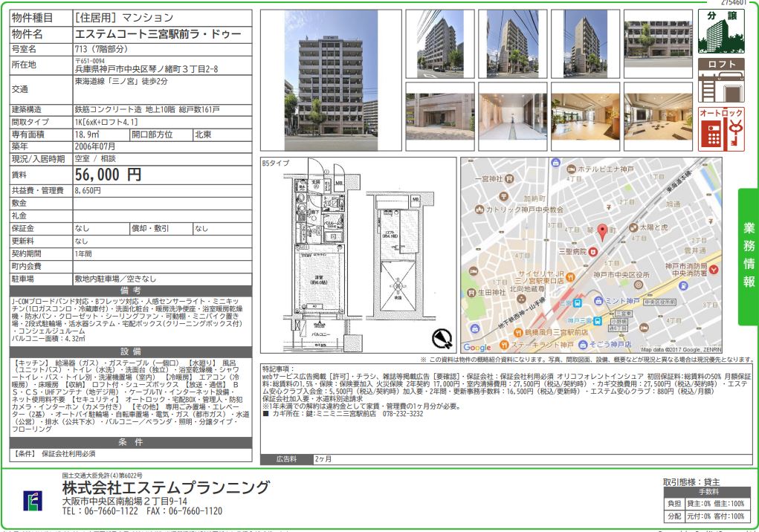Click the ミント神戸 shopping marker
The image size is (759, 532).
click(598, 301)
